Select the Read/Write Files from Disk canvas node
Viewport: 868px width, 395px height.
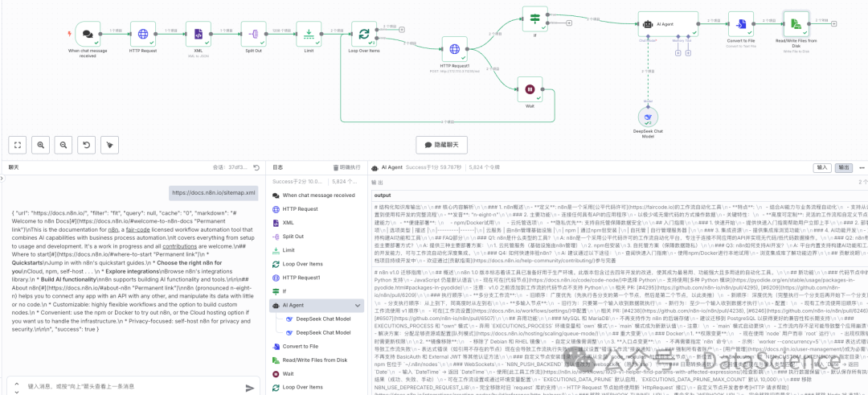[796, 24]
